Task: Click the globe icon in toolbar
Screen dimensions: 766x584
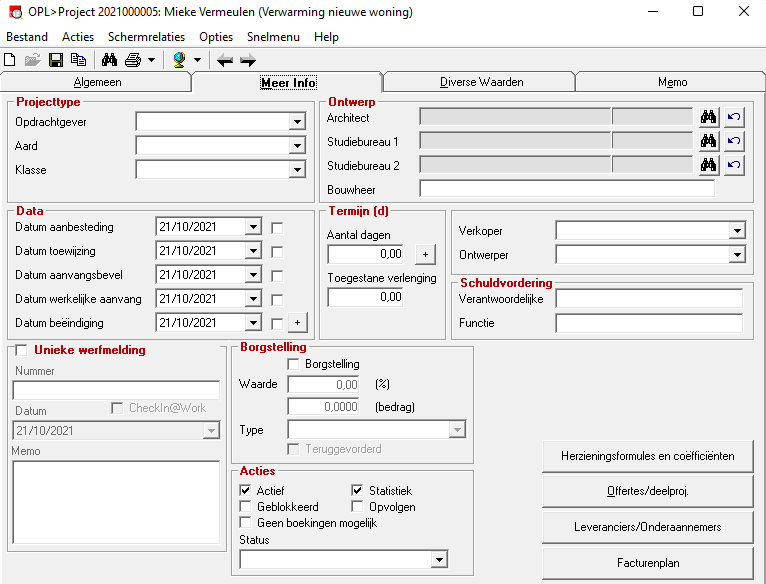Action: click(180, 60)
